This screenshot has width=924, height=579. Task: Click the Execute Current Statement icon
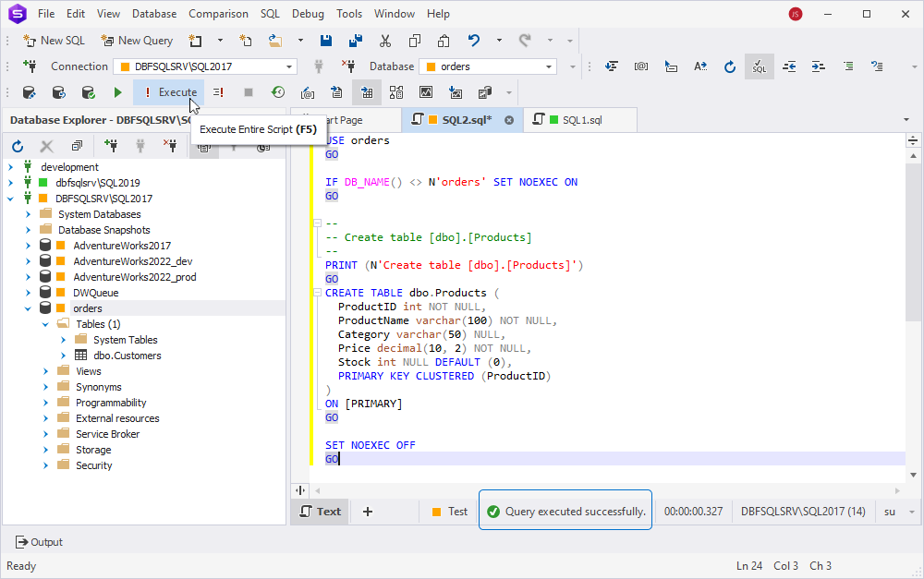(x=219, y=92)
